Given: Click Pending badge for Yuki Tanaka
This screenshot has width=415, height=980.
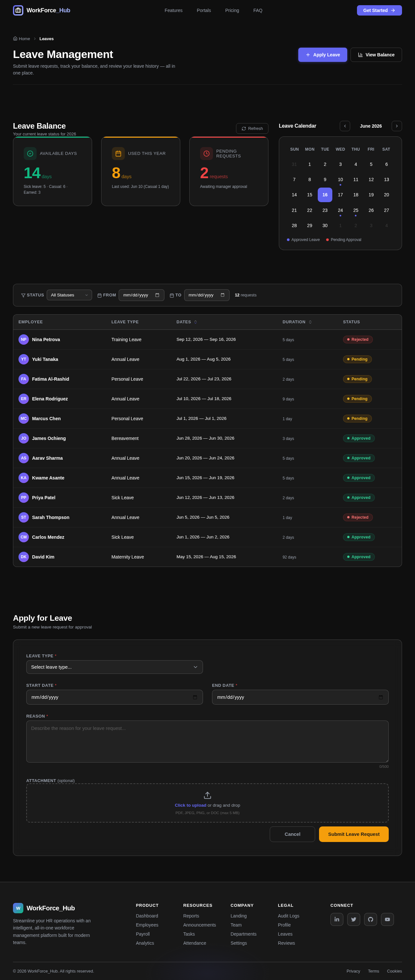Looking at the screenshot, I should tap(358, 359).
